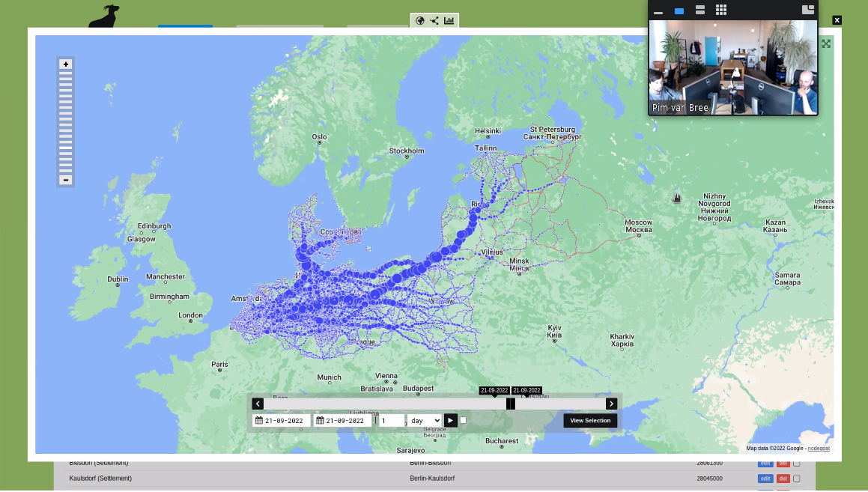The image size is (868, 492).
Task: Edit the Biesdorf settlement entry
Action: (765, 464)
